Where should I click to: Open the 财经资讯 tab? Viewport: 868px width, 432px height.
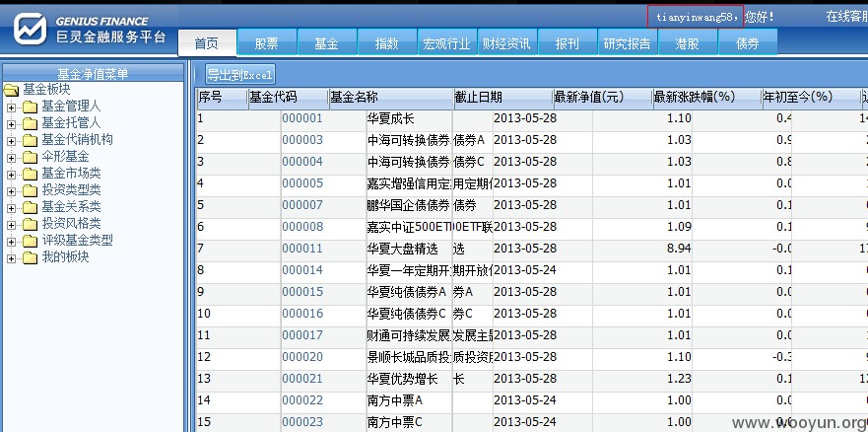507,42
